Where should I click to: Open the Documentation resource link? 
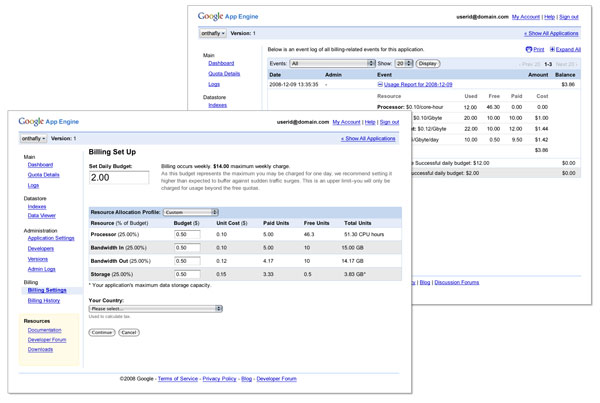click(x=45, y=330)
